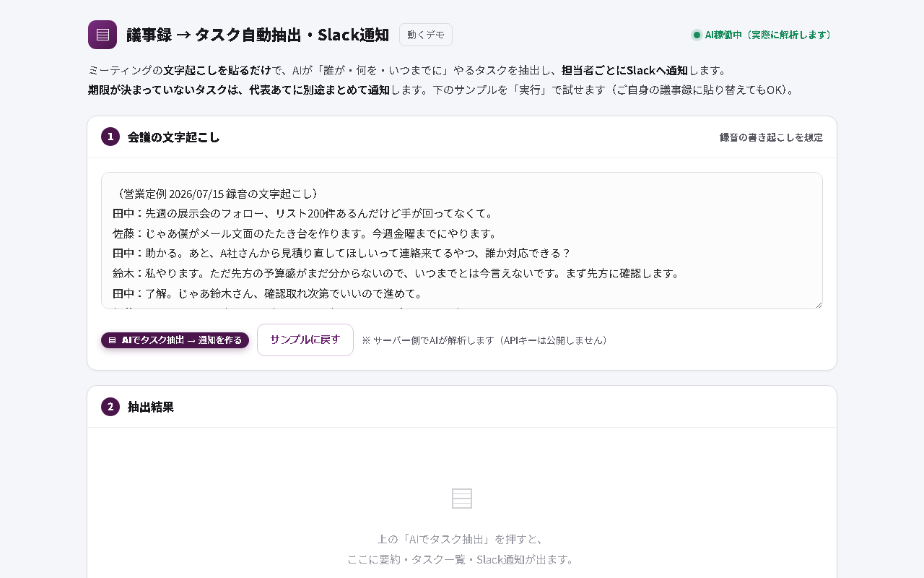Click the note ※ サーバー側でAIが解析します
Screen dimensions: 924x578
point(485,340)
